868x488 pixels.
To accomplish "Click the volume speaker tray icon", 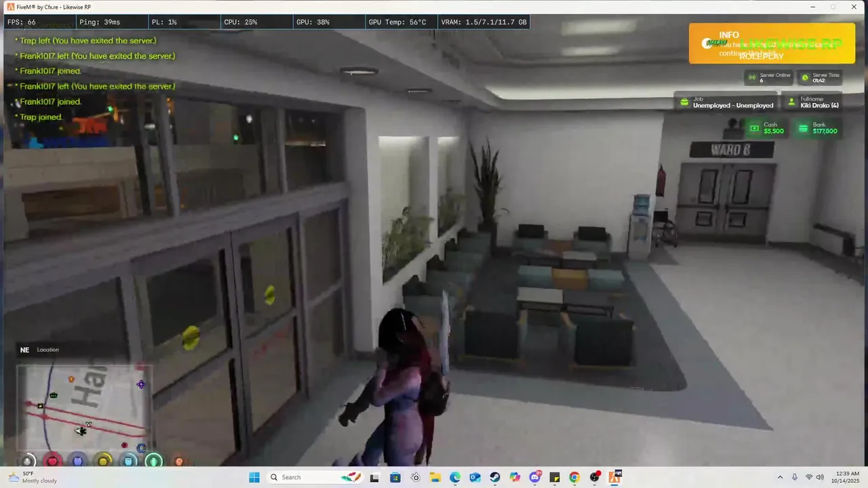I will (x=821, y=477).
